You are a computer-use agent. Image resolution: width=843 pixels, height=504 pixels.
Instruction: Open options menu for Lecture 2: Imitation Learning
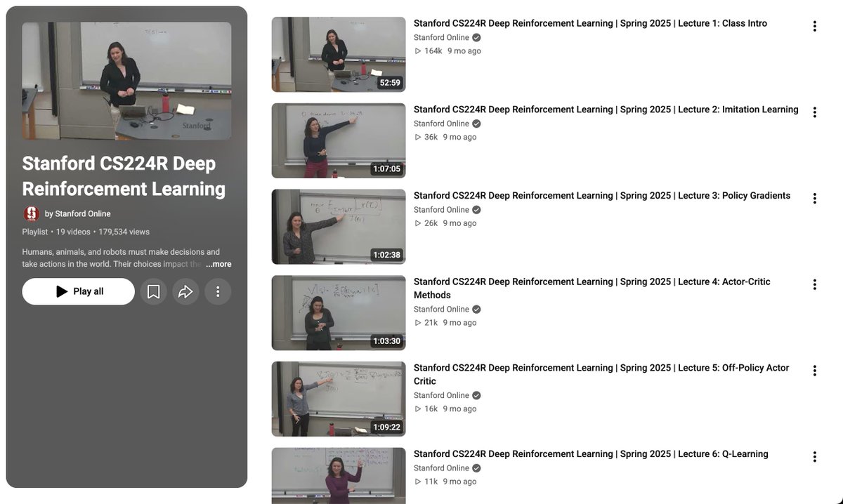click(815, 112)
